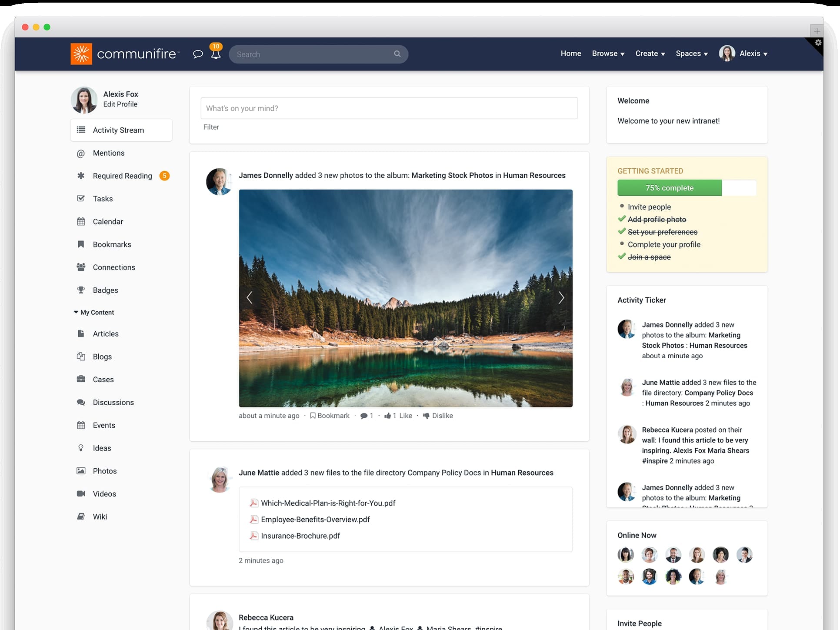Open the Alexis user account dropdown
This screenshot has width=840, height=630.
743,53
